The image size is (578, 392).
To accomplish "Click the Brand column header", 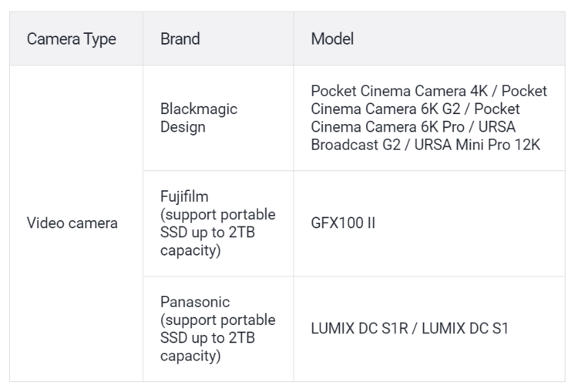I will (x=180, y=39).
